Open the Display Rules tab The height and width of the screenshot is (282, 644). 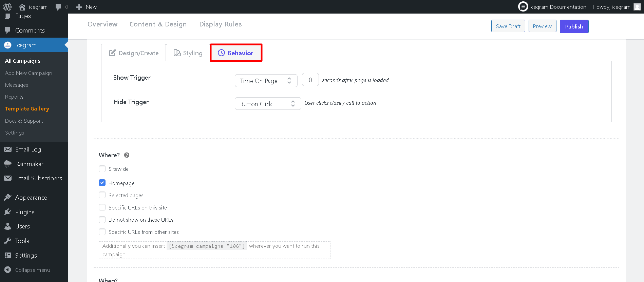point(221,24)
